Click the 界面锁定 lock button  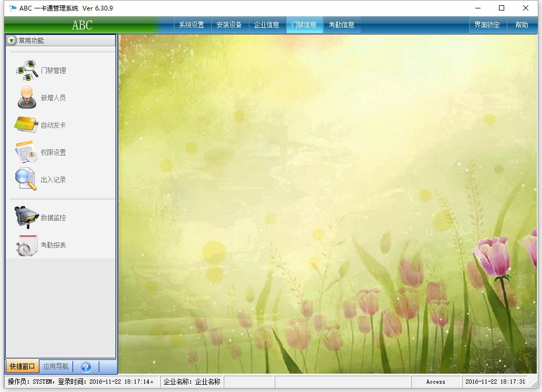[x=487, y=25]
